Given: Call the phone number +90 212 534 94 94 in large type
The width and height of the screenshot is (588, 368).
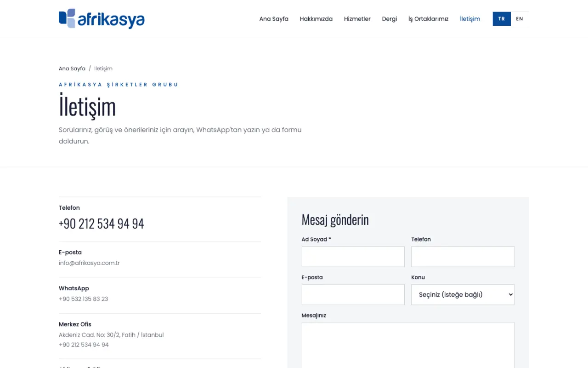Looking at the screenshot, I should pos(102,224).
